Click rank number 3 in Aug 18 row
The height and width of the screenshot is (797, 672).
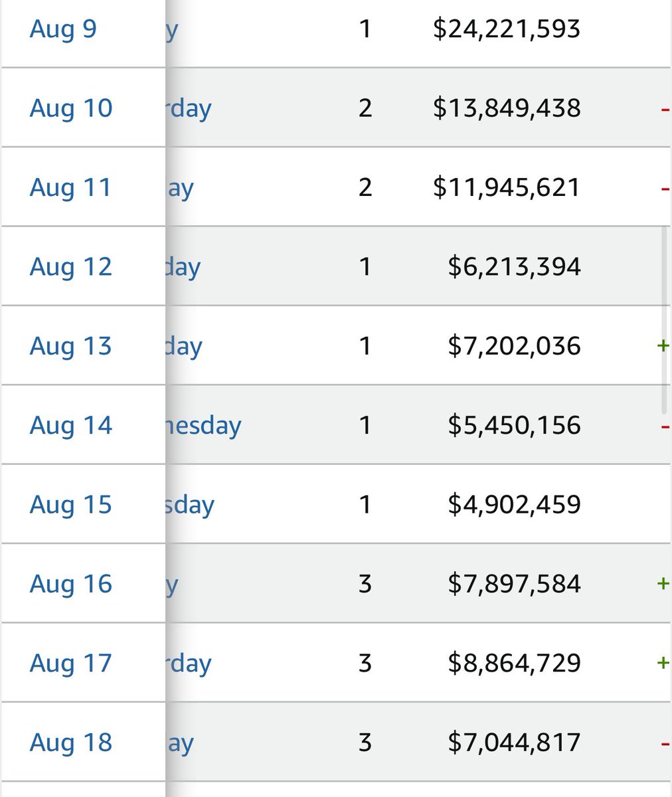point(365,743)
